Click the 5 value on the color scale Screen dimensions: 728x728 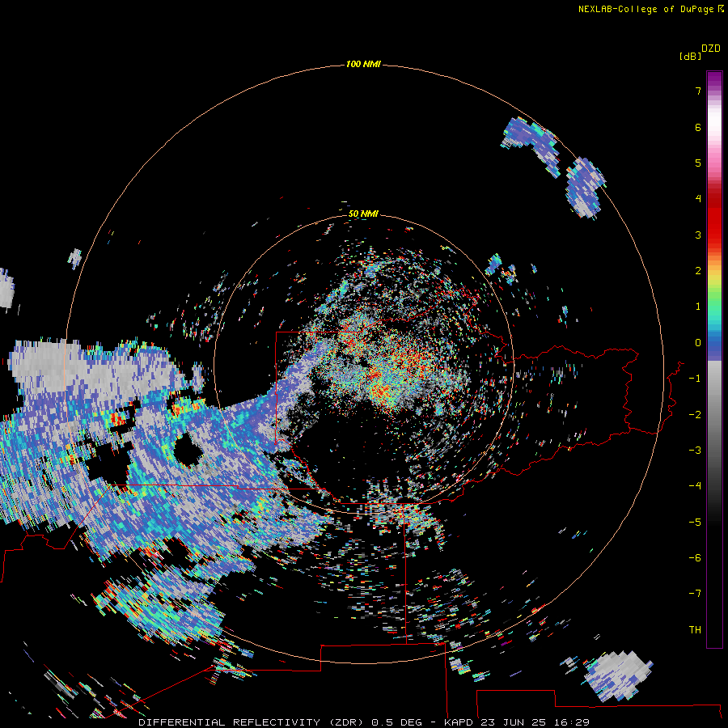pyautogui.click(x=698, y=163)
